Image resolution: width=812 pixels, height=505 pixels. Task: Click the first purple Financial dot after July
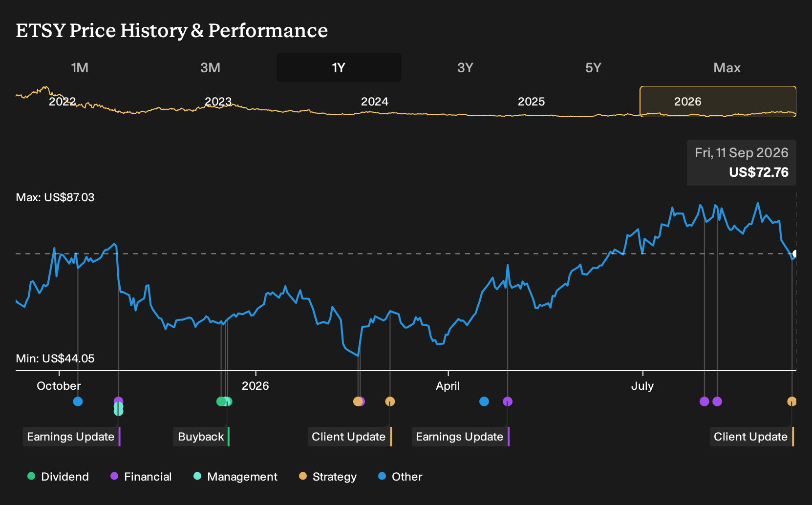tap(704, 401)
